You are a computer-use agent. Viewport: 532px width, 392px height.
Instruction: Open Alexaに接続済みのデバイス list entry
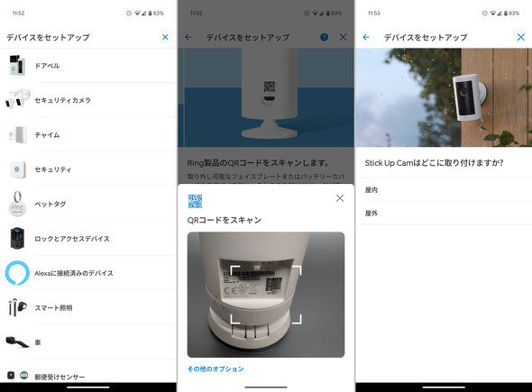click(88, 273)
